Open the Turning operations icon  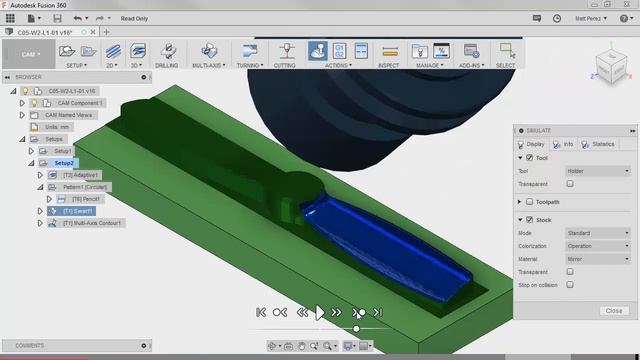click(249, 51)
